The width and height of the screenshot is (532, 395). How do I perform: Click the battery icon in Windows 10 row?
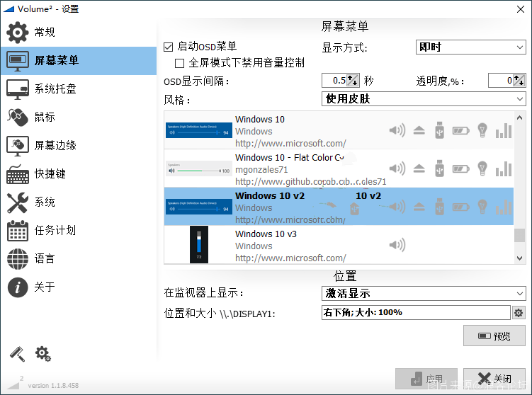(x=460, y=130)
